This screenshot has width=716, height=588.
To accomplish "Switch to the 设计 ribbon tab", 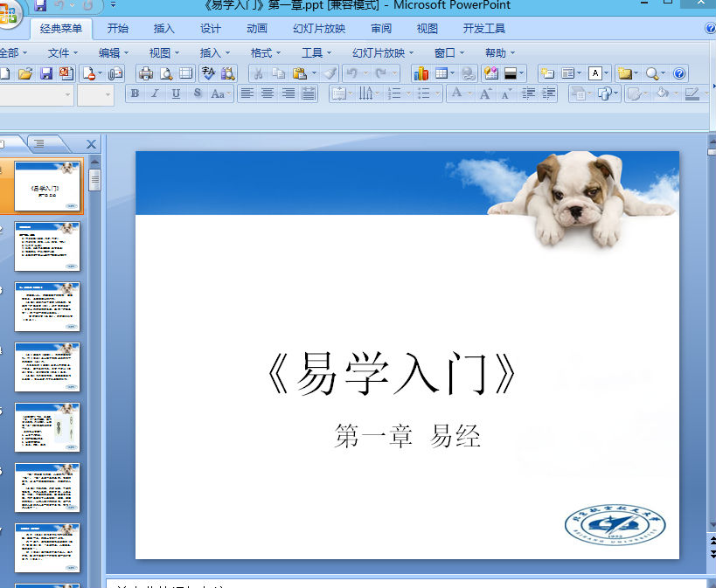I will [x=211, y=29].
